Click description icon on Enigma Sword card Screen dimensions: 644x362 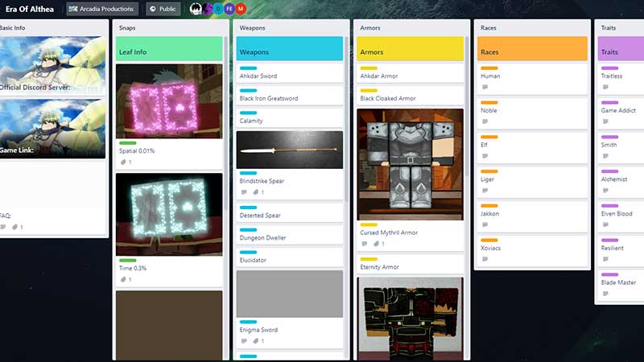pos(244,341)
